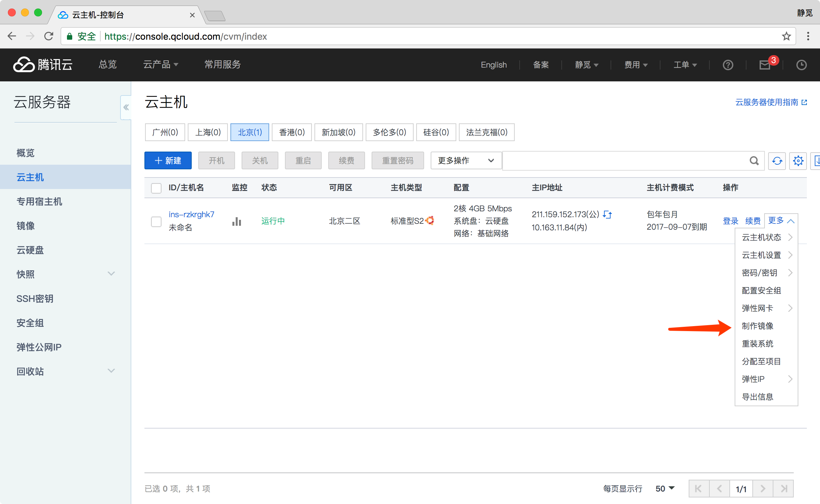
Task: Collapse the sidebar with double-arrow icon
Action: (x=126, y=107)
